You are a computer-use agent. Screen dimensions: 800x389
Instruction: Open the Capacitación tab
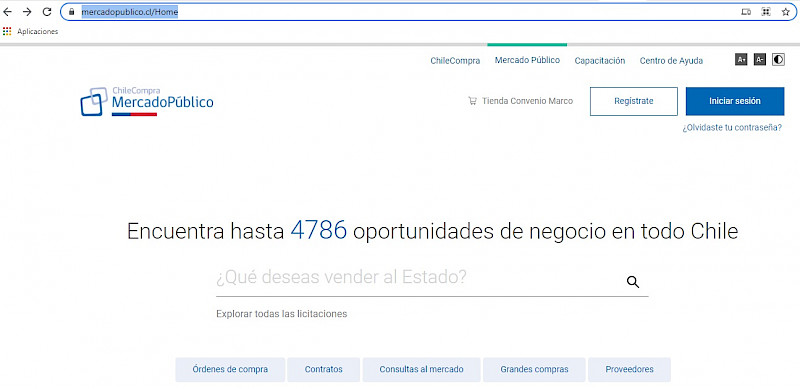click(x=599, y=61)
